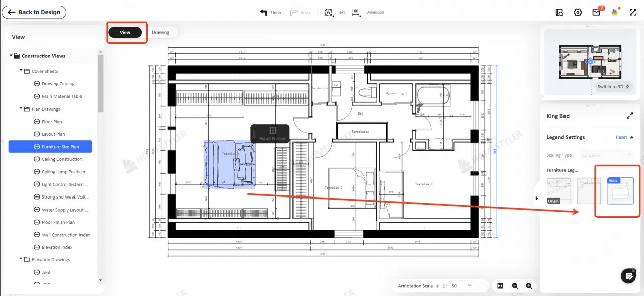
Task: Select the Text annotation tool
Action: [x=329, y=12]
